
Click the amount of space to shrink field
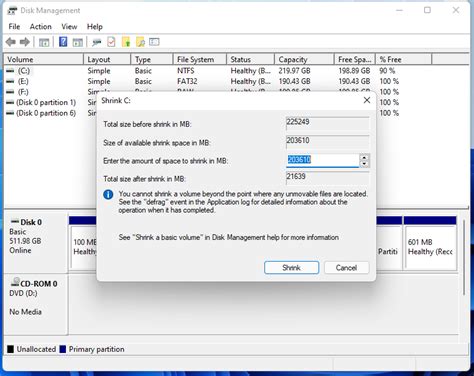(323, 160)
